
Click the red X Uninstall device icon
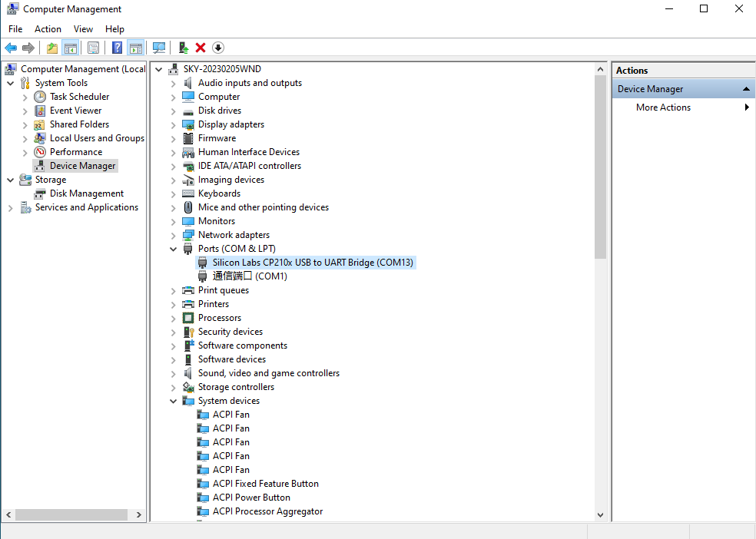click(201, 48)
